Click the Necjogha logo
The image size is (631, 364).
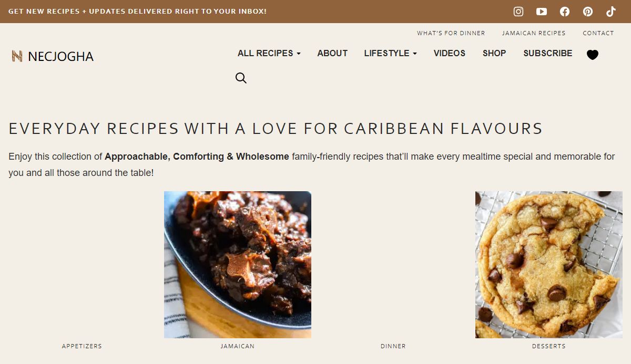(x=53, y=56)
